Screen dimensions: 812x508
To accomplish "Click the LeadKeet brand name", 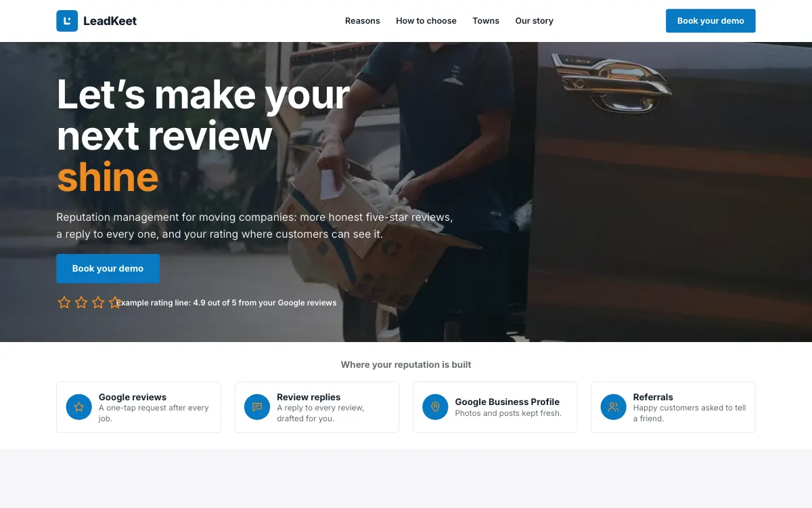I will pos(110,21).
